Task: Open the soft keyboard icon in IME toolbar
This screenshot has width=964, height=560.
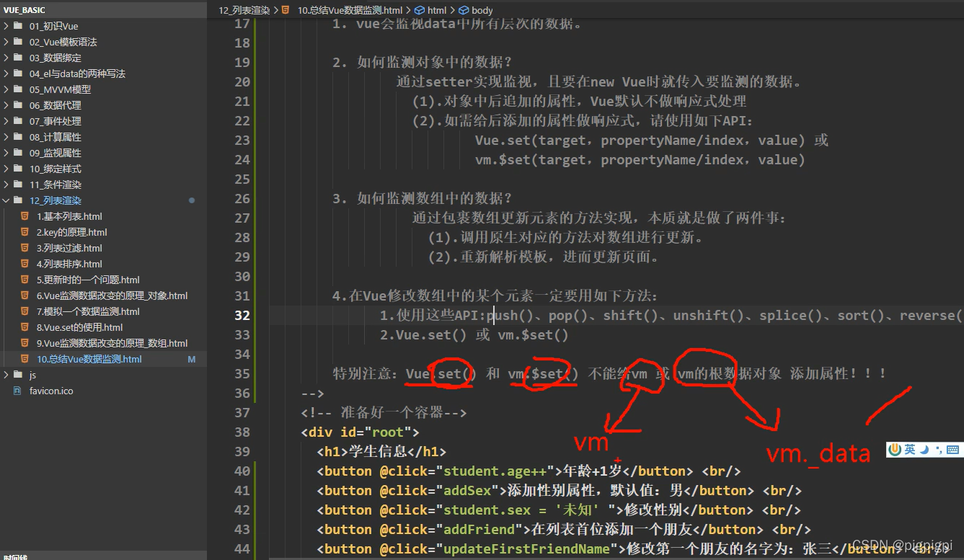Action: click(x=953, y=450)
